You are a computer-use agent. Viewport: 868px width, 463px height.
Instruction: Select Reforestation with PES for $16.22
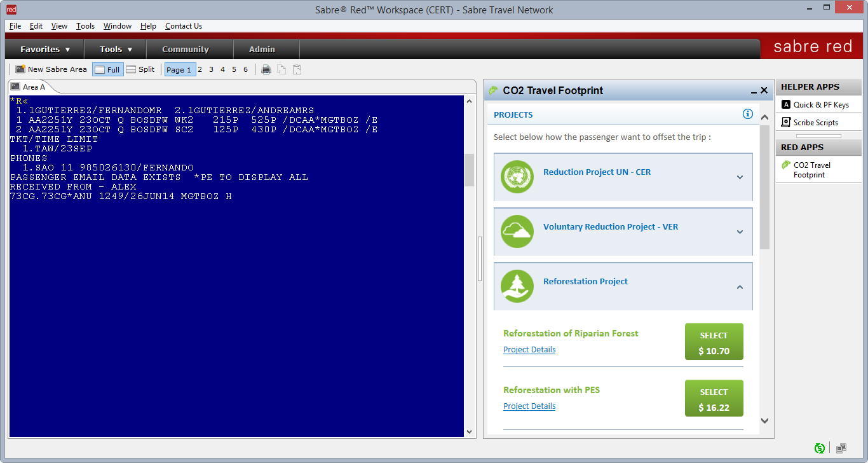coord(714,399)
